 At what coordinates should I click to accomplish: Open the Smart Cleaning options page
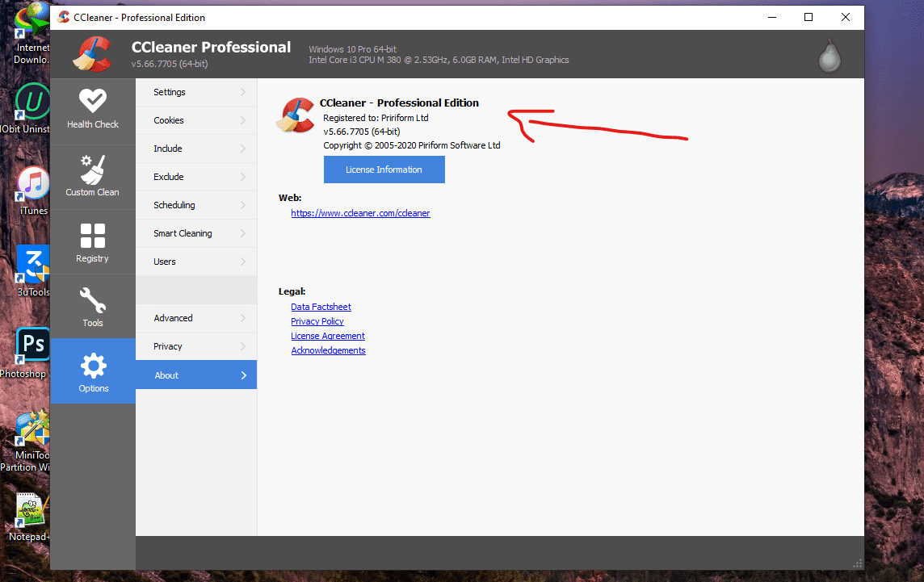[196, 233]
